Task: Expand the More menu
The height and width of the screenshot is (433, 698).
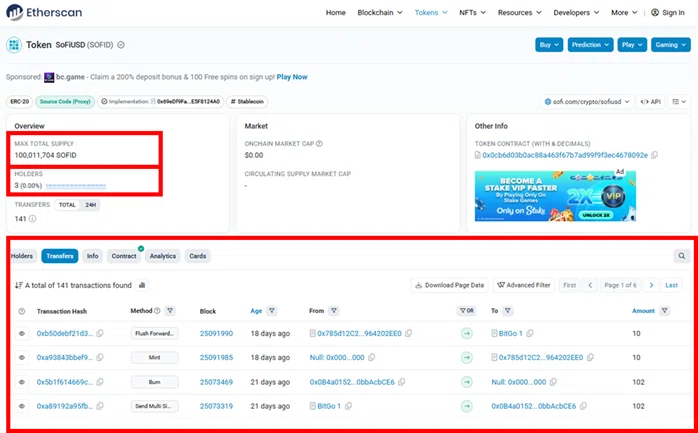Action: [624, 12]
